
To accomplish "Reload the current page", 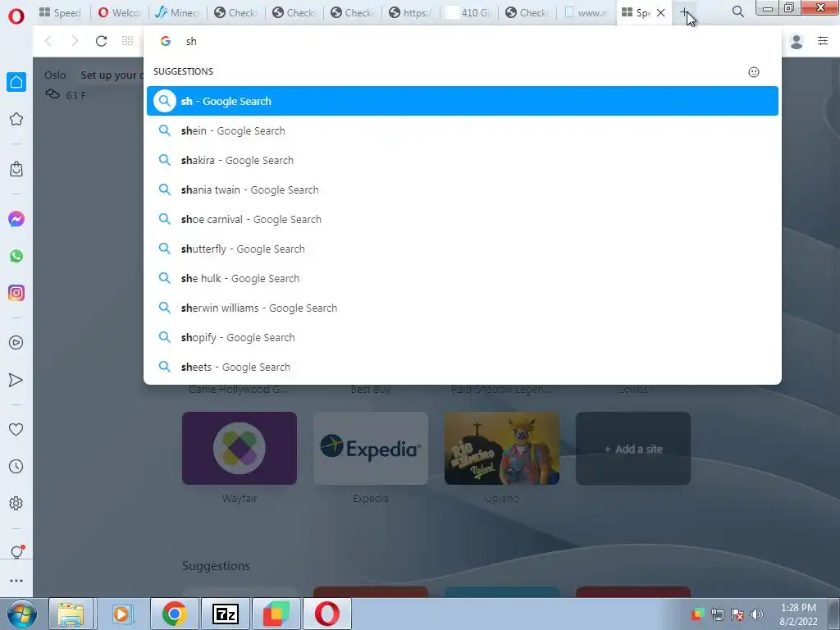I will (x=101, y=41).
